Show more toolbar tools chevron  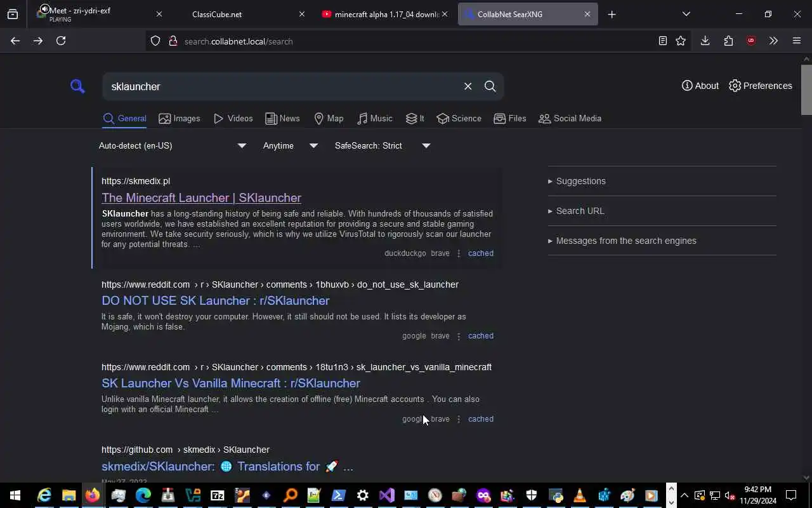pos(773,41)
